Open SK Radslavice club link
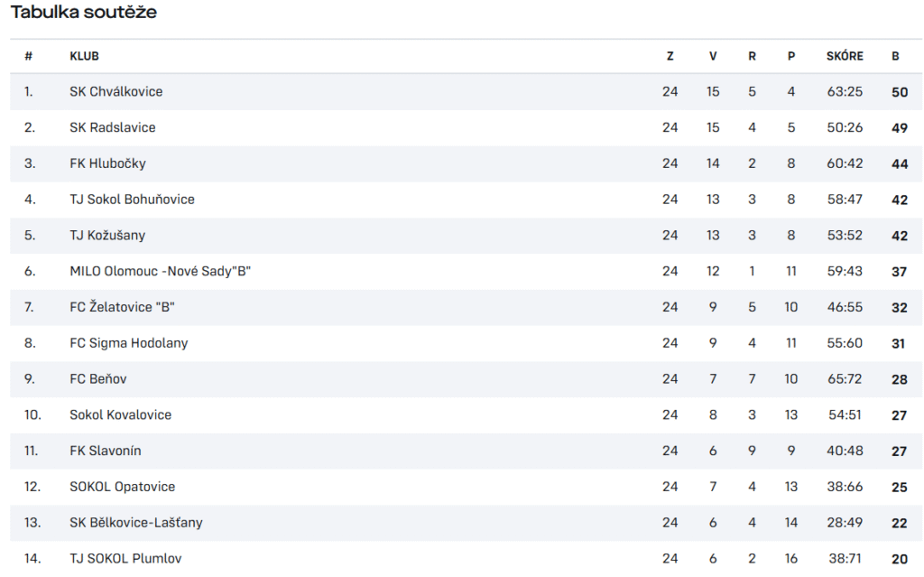Viewport: 924px width, 577px height. (x=113, y=127)
